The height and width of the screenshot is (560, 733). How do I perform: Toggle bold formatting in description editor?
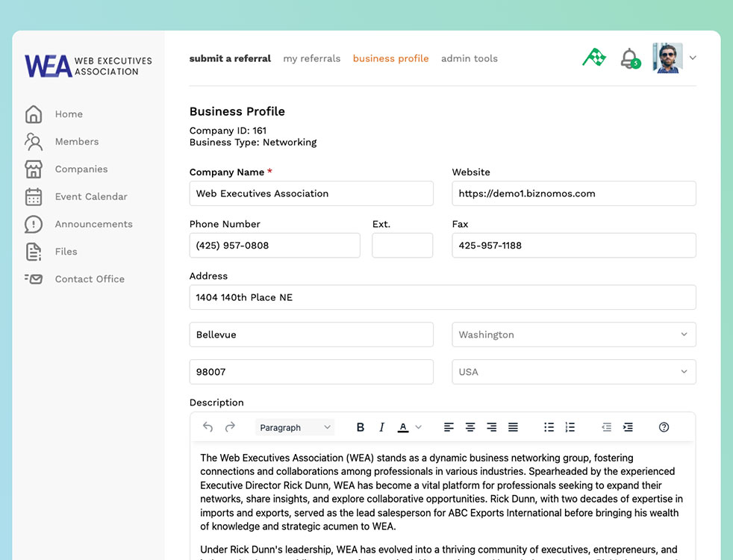(x=360, y=427)
